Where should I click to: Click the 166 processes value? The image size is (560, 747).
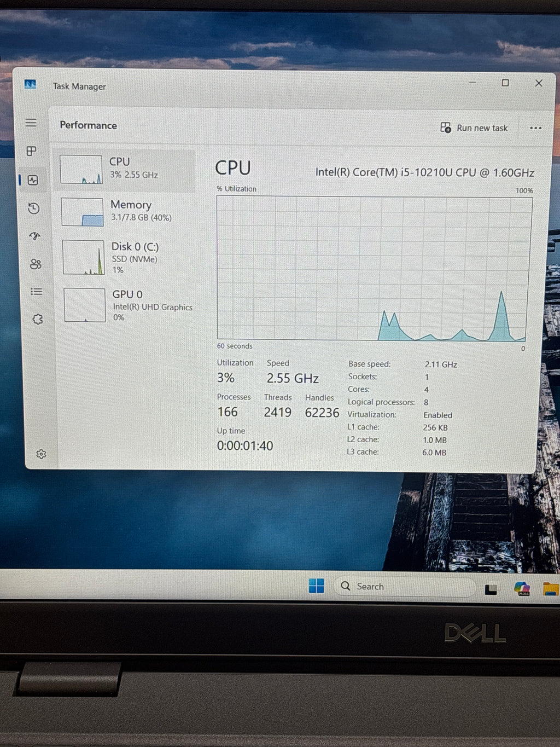227,412
